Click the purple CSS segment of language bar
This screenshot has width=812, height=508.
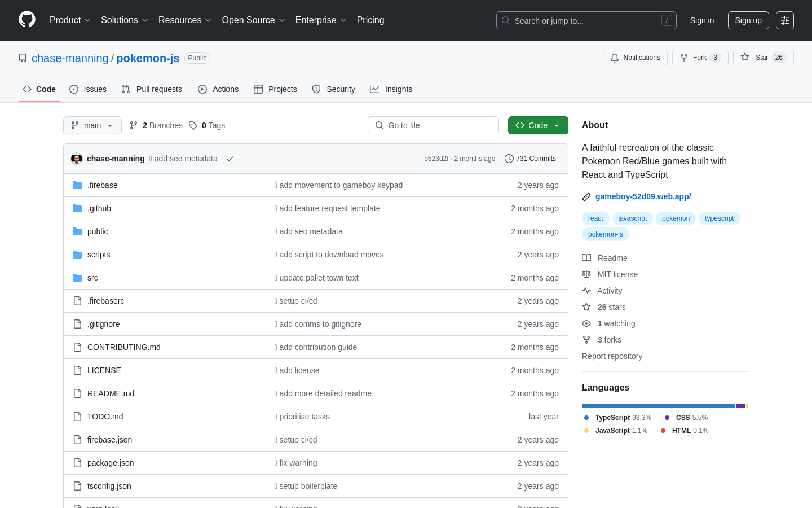[x=740, y=406]
